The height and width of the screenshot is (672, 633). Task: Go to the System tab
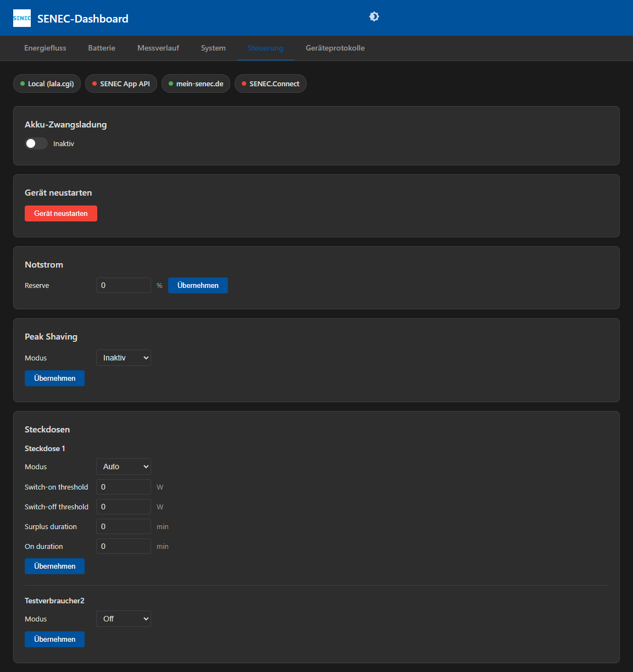[213, 48]
